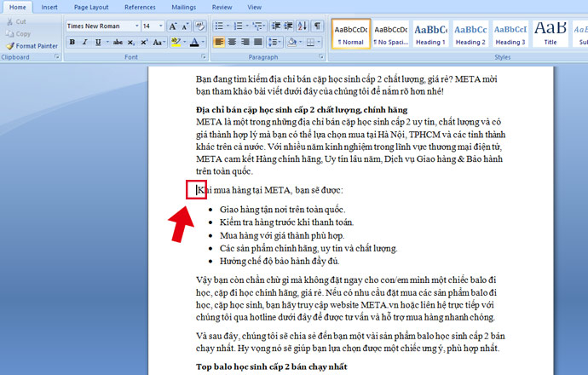Open the font size dropdown
This screenshot has height=375, width=588.
[161, 26]
